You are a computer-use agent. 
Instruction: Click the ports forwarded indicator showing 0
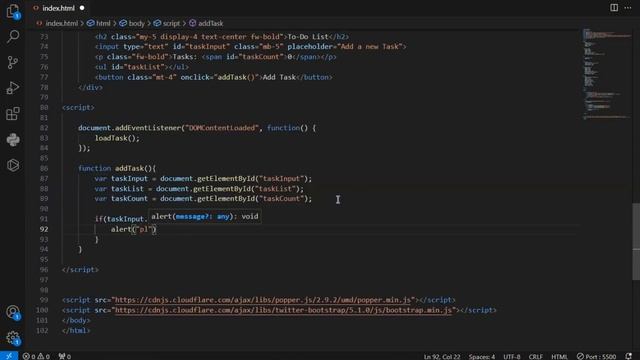pyautogui.click(x=64, y=356)
